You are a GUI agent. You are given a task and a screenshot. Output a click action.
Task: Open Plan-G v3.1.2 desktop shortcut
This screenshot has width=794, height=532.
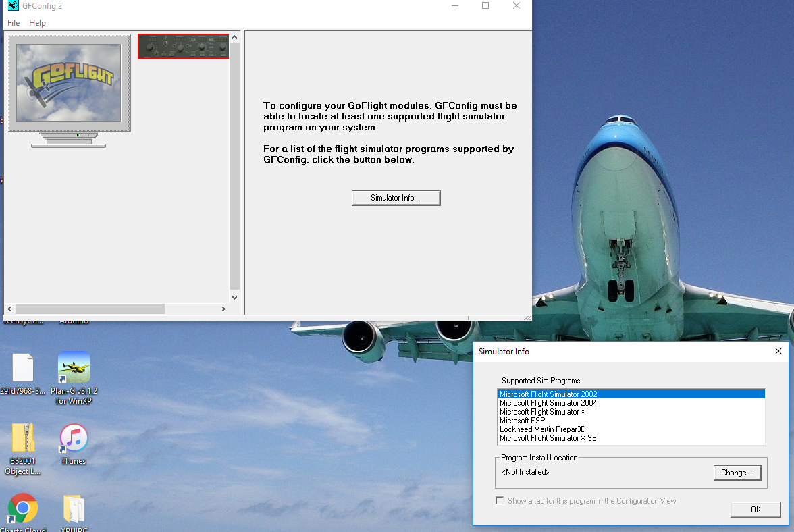coord(74,369)
